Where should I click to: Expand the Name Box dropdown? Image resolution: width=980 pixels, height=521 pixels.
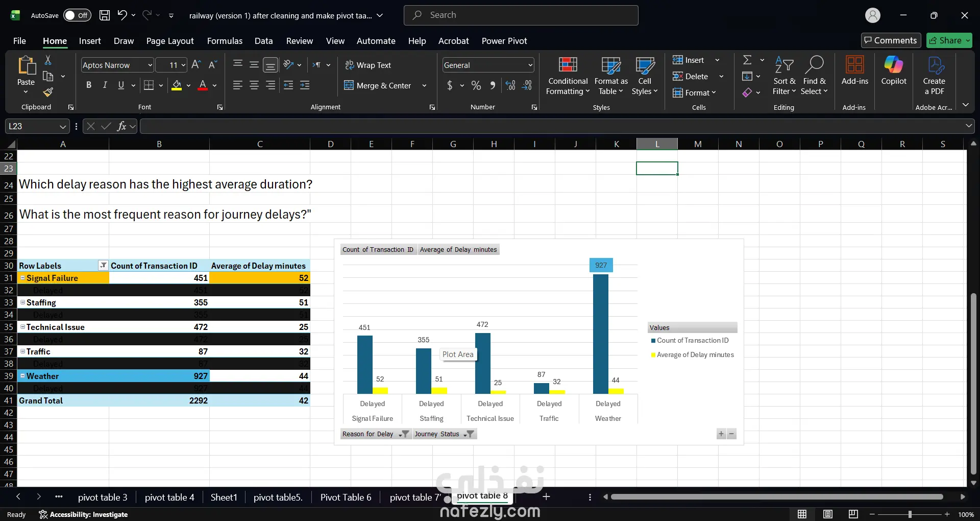coord(63,126)
